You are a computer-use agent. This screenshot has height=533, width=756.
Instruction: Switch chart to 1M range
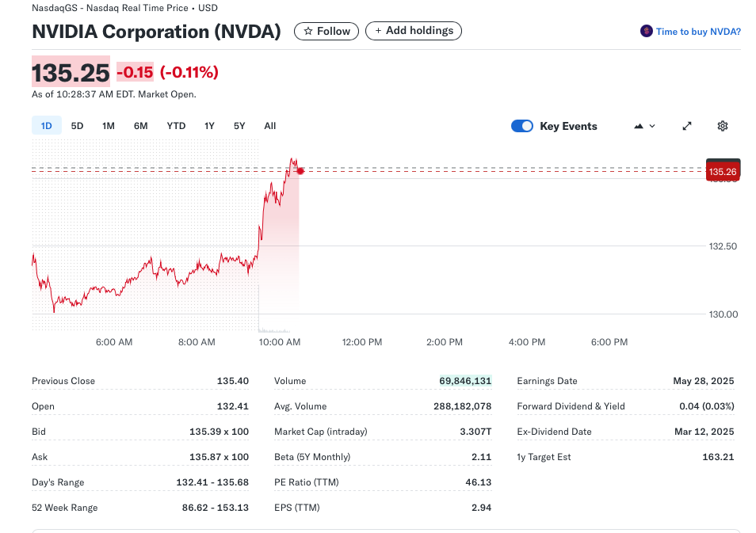(x=109, y=126)
